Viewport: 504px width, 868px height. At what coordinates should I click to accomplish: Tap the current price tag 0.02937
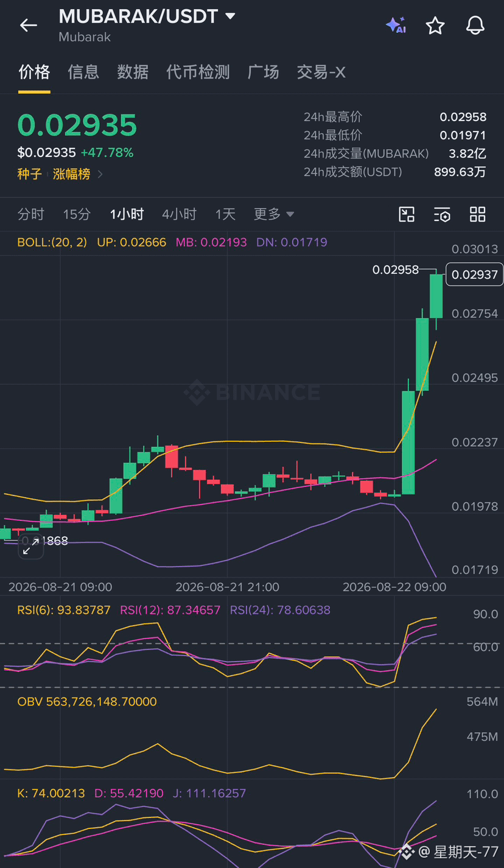point(475,275)
